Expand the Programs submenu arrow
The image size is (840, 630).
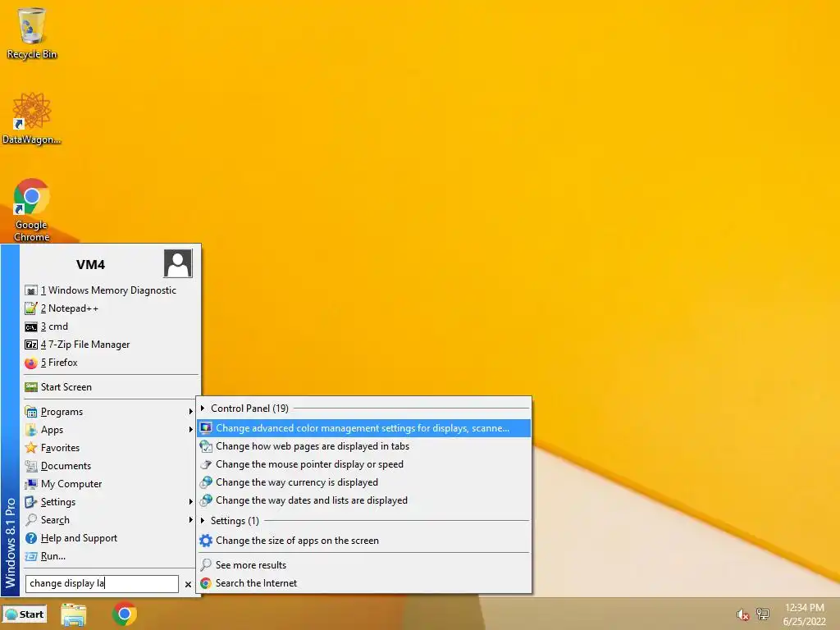click(190, 412)
